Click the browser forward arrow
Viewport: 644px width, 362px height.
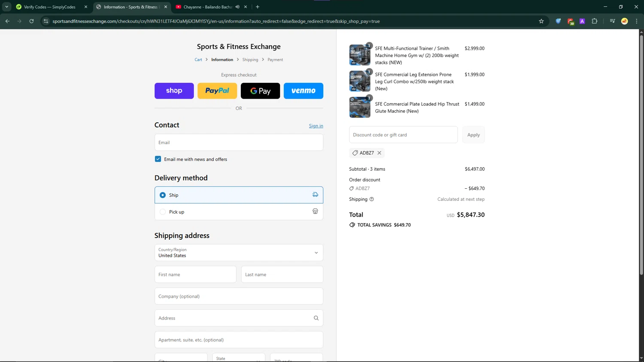pos(19,21)
